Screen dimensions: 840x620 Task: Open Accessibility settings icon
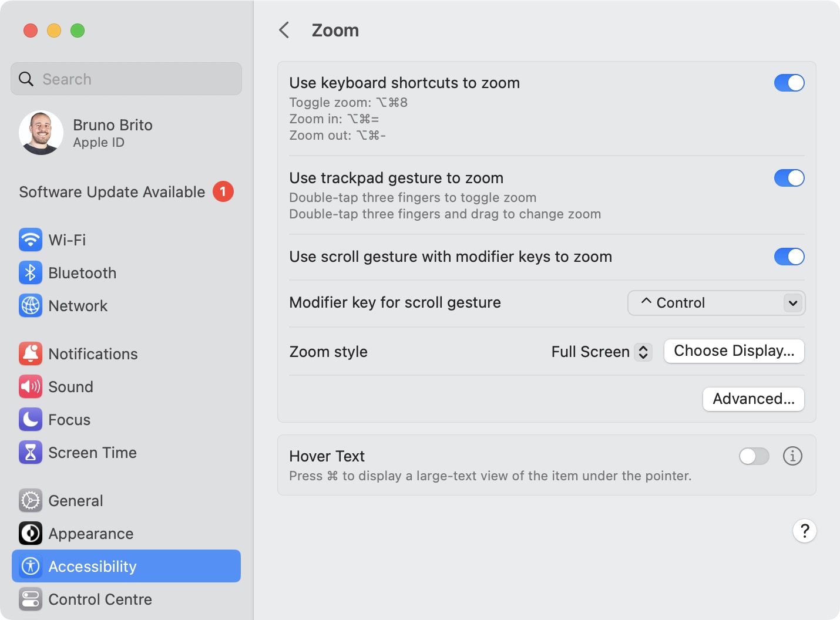click(30, 566)
